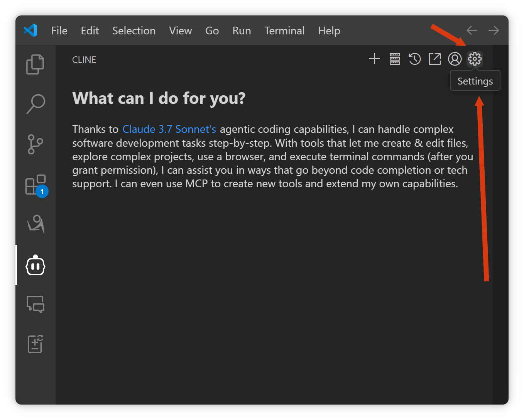Select the Cline robot icon
The width and height of the screenshot is (524, 420).
pyautogui.click(x=35, y=265)
